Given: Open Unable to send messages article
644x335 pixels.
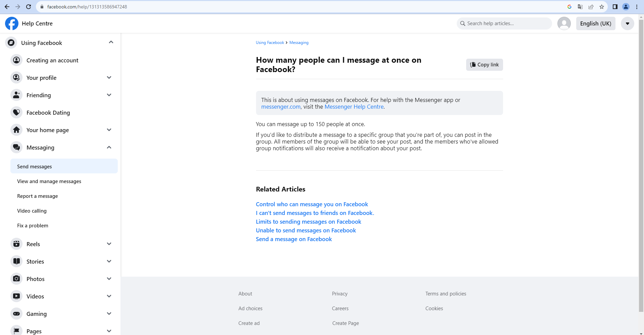Looking at the screenshot, I should [306, 230].
